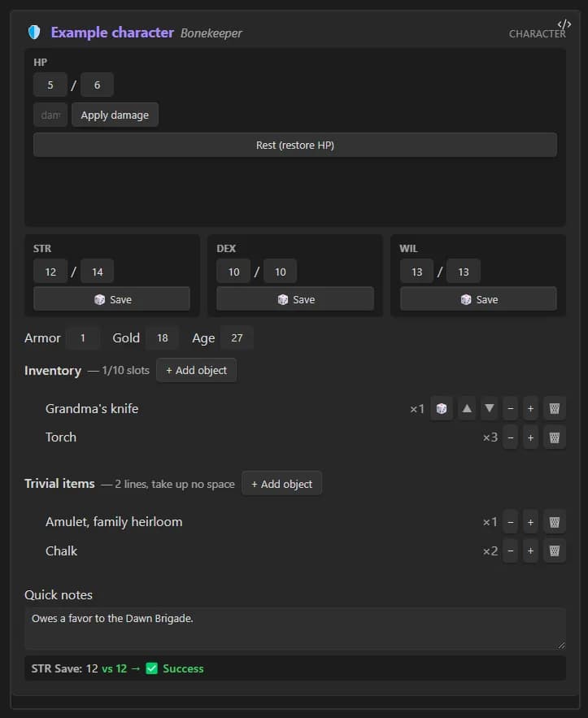Roll dice for Grandma's knife
The image size is (588, 718).
coord(442,408)
